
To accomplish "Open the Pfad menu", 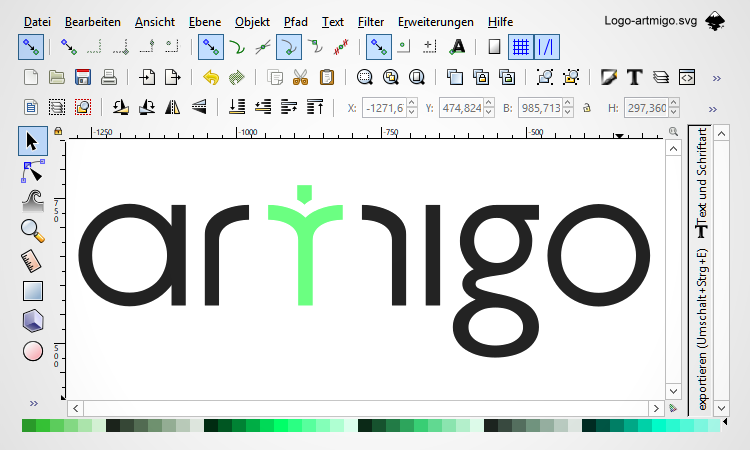I will 296,22.
